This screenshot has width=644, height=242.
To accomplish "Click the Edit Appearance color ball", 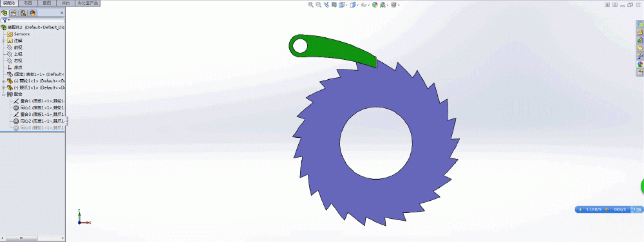I will [375, 5].
